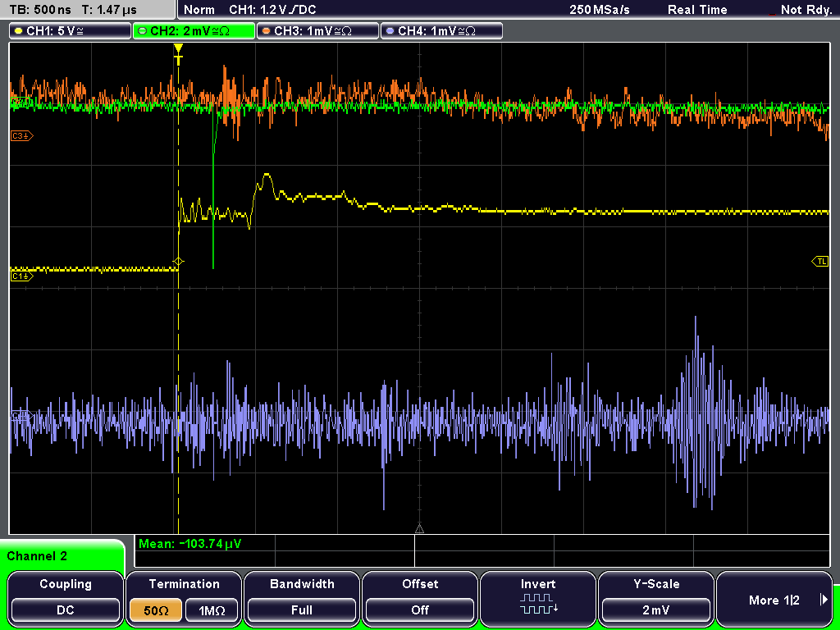Select the CH4: 1 mV channel tab
The height and width of the screenshot is (630, 840).
click(x=441, y=31)
